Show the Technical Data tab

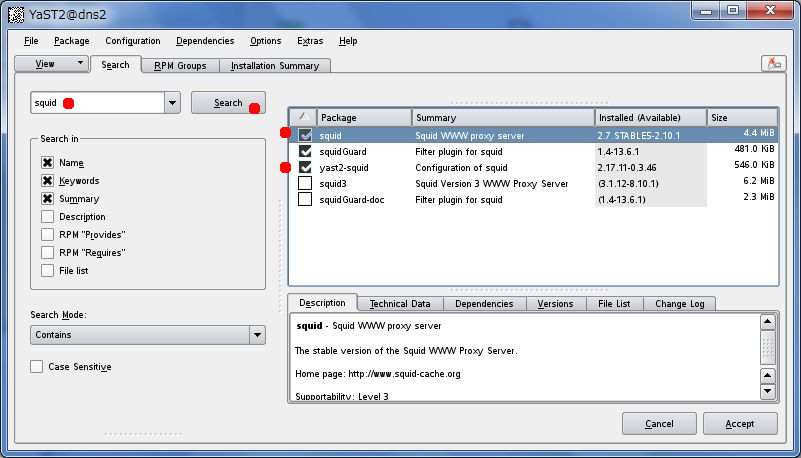point(400,304)
